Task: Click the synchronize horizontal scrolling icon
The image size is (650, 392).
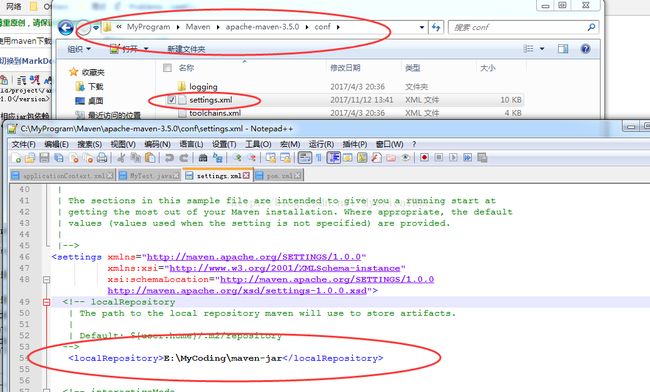Action: [285, 158]
